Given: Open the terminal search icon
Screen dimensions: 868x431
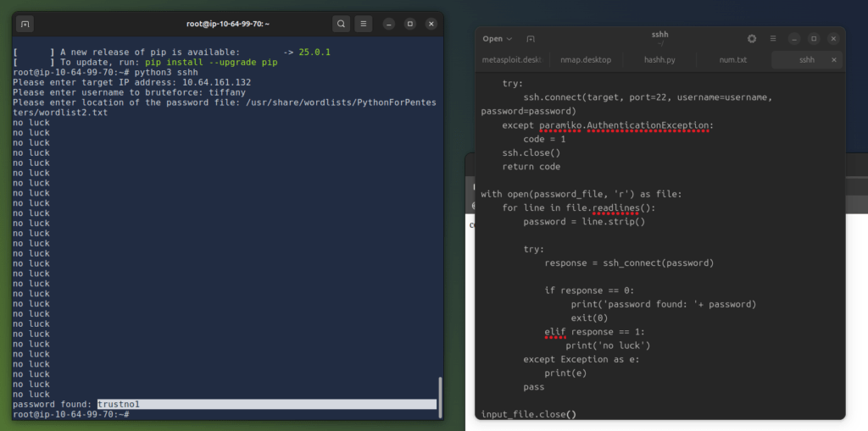Looking at the screenshot, I should 342,24.
